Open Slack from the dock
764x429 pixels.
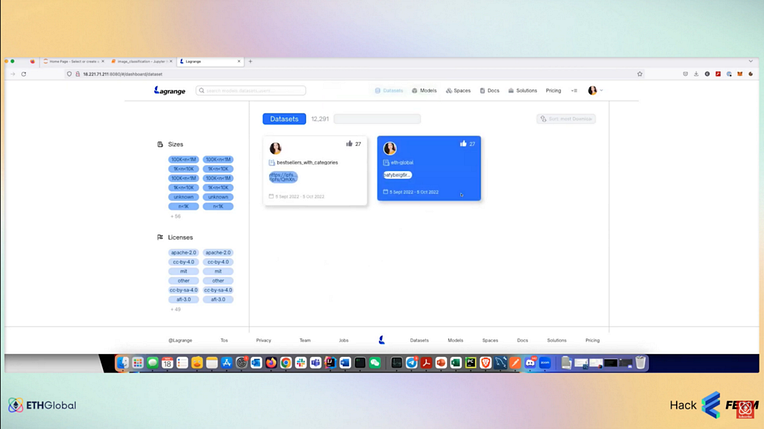coord(301,363)
